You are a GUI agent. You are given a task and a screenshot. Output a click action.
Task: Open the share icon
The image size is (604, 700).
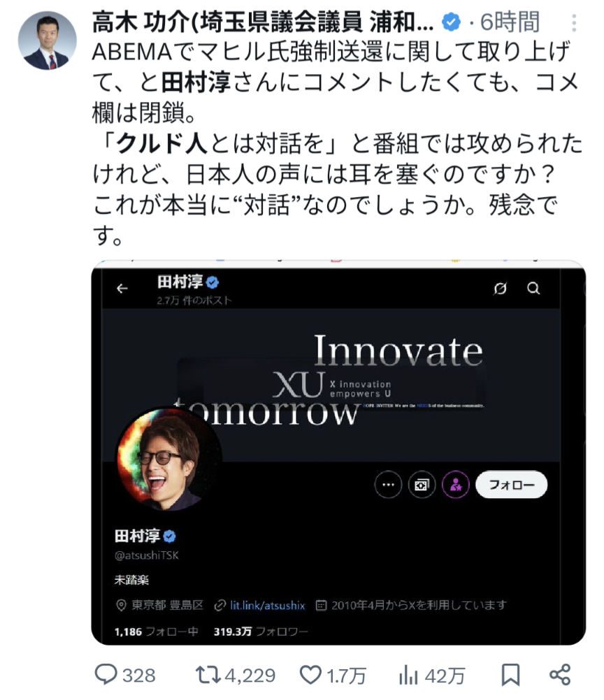(x=560, y=675)
